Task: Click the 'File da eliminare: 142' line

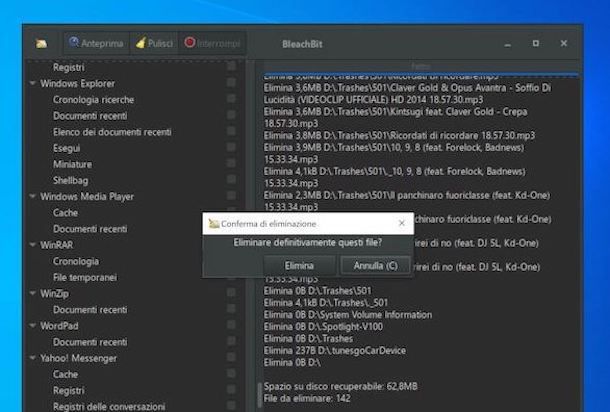Action: coord(307,398)
